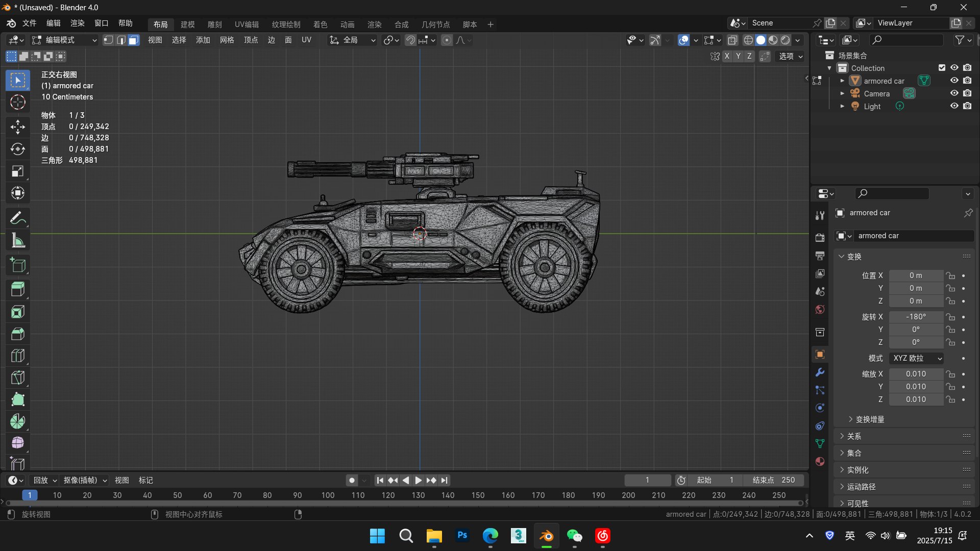Activate the Loop Cut tool

(x=18, y=355)
